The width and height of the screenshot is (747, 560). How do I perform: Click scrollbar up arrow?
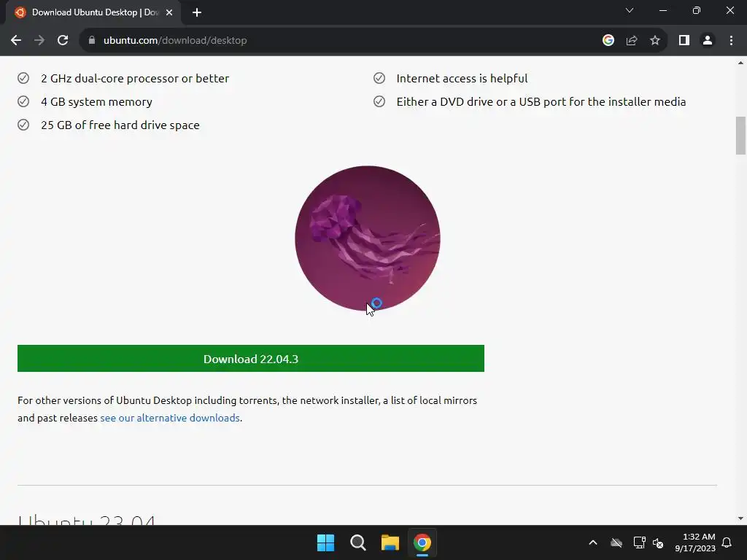pos(740,63)
